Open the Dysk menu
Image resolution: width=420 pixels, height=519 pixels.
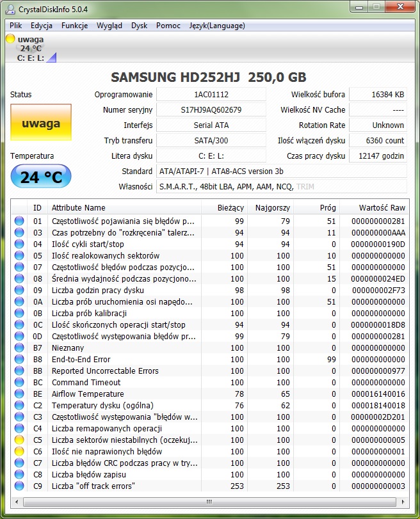(139, 26)
